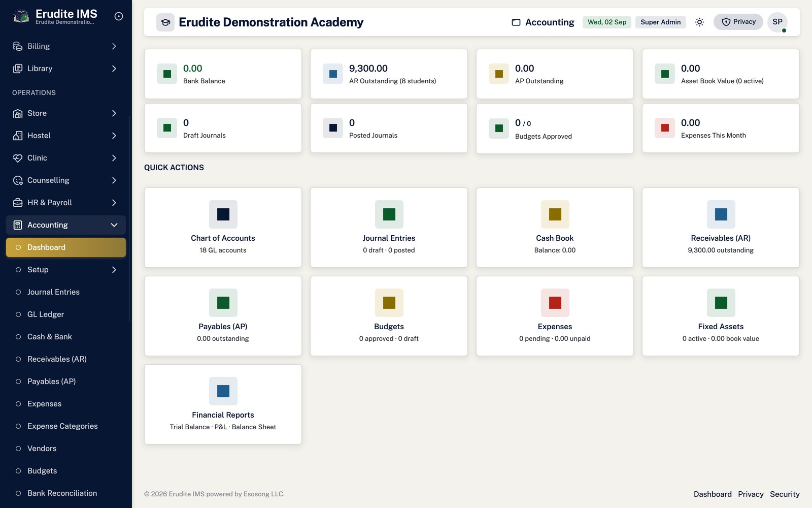Click the Clinic heart icon

[18, 158]
